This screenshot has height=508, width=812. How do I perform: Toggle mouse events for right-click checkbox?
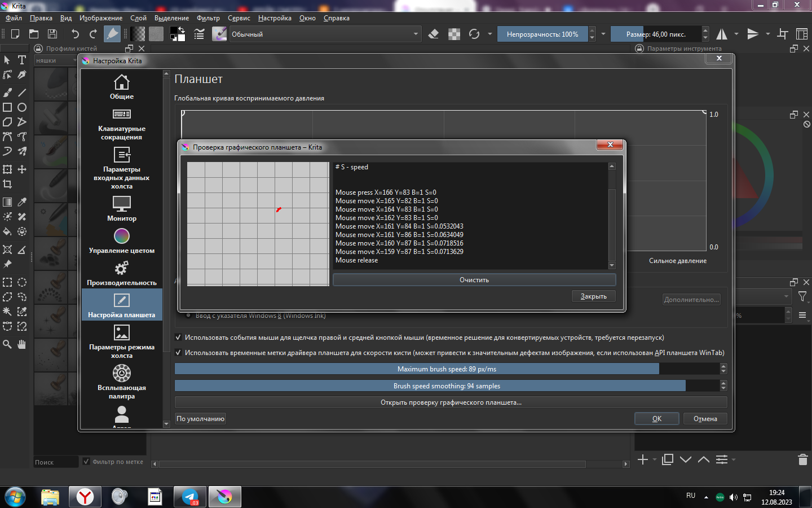(x=178, y=338)
